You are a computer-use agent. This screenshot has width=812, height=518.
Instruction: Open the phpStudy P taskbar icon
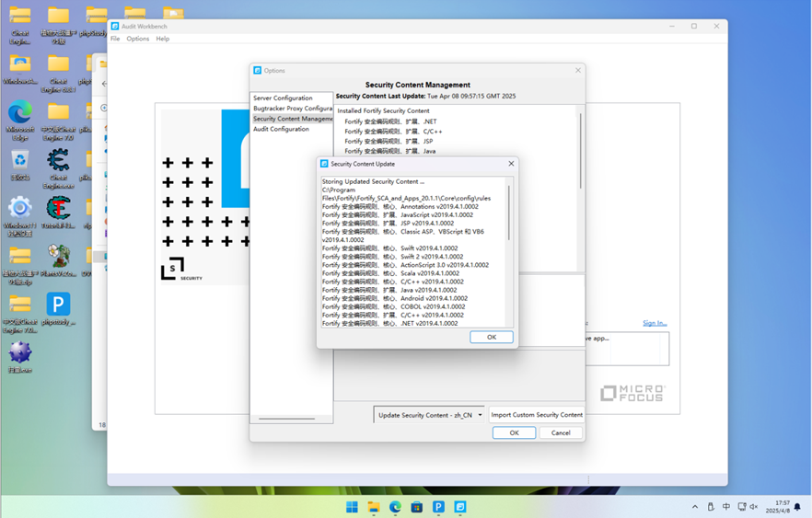438,507
